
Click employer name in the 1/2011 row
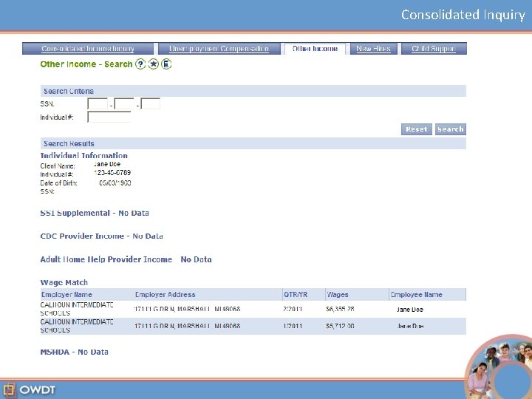pos(77,326)
